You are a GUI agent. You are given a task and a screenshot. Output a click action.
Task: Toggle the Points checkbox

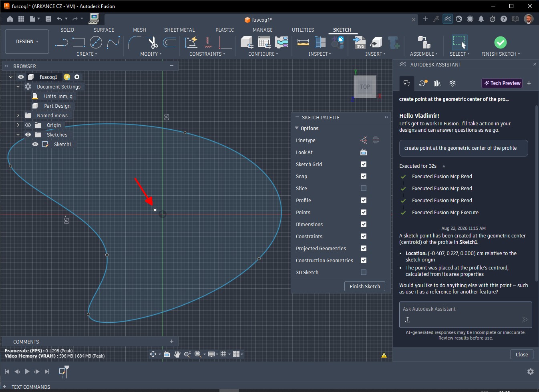[x=364, y=212]
